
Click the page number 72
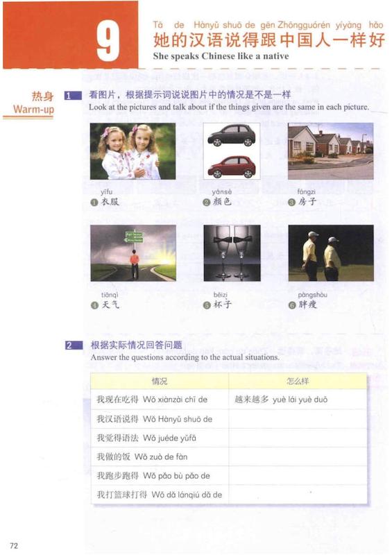coord(14,545)
